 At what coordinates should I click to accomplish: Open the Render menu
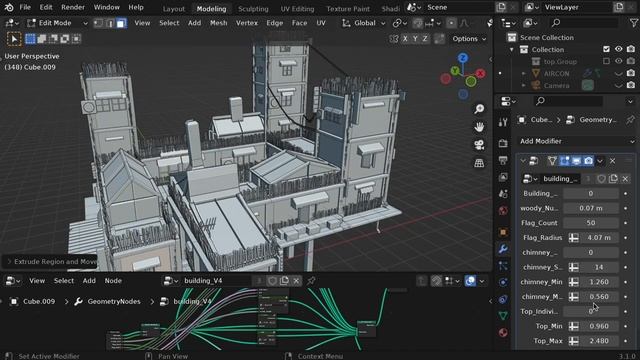[73, 7]
